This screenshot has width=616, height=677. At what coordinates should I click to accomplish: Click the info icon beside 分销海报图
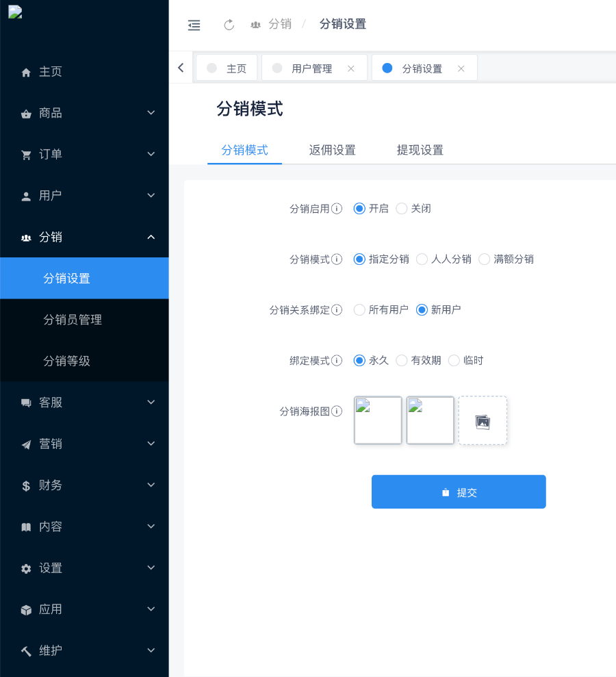(337, 411)
